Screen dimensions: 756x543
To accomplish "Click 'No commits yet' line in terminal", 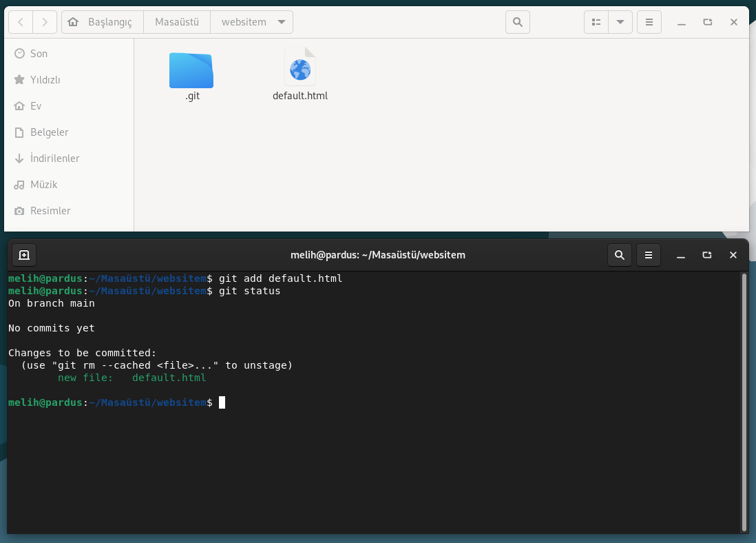I will [52, 328].
